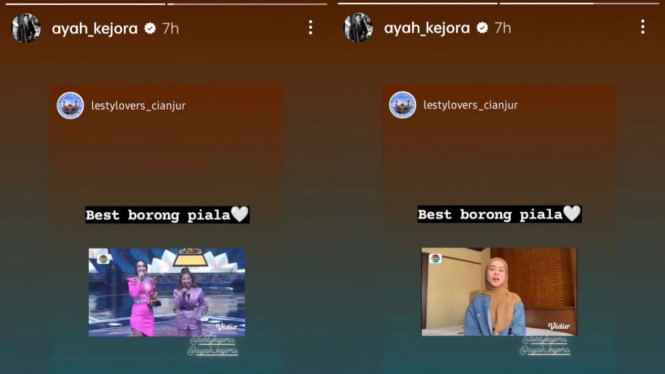
Task: Open three-dot options menu in right story
Action: pyautogui.click(x=643, y=27)
